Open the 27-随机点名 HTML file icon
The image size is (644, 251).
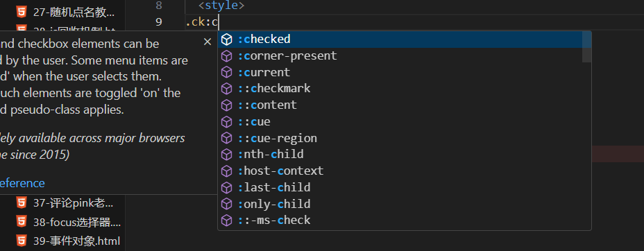point(22,12)
